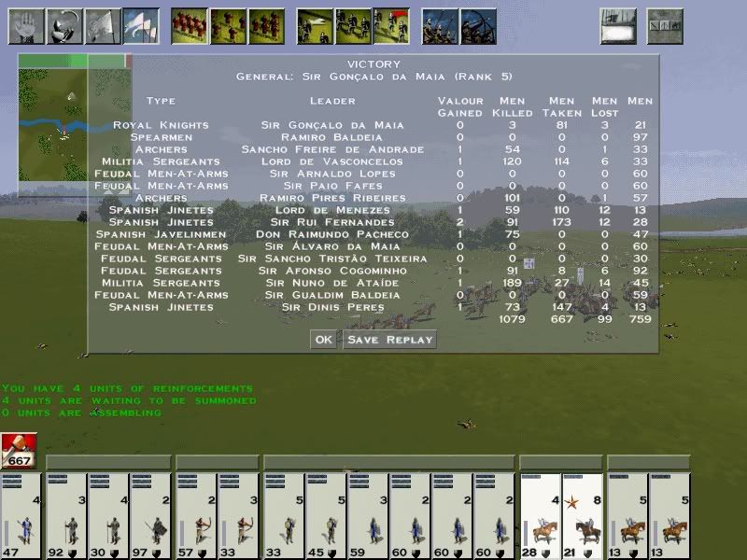
Task: Click the multiple white banners icon
Action: 141,27
